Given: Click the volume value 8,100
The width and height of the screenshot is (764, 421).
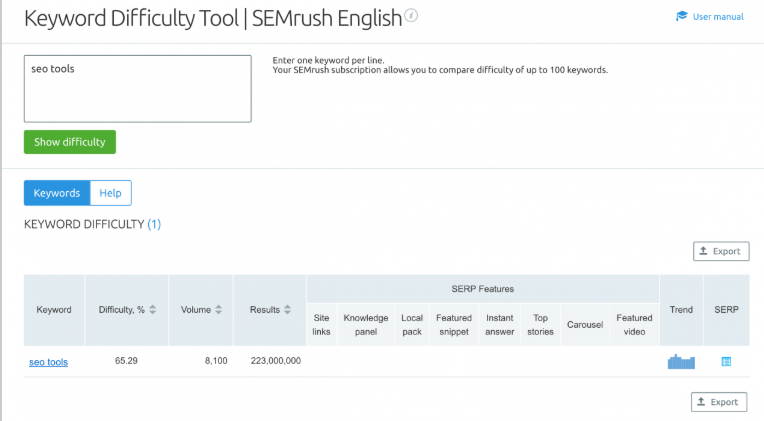Looking at the screenshot, I should 216,361.
